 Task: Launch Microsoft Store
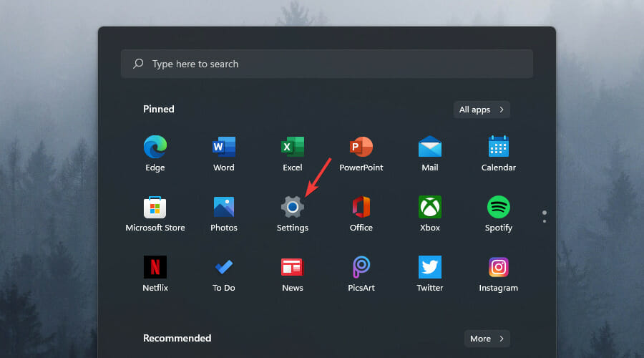tap(155, 208)
